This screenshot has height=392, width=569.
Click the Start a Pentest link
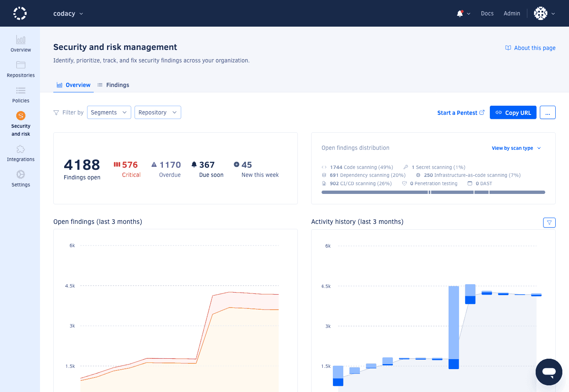coord(457,112)
